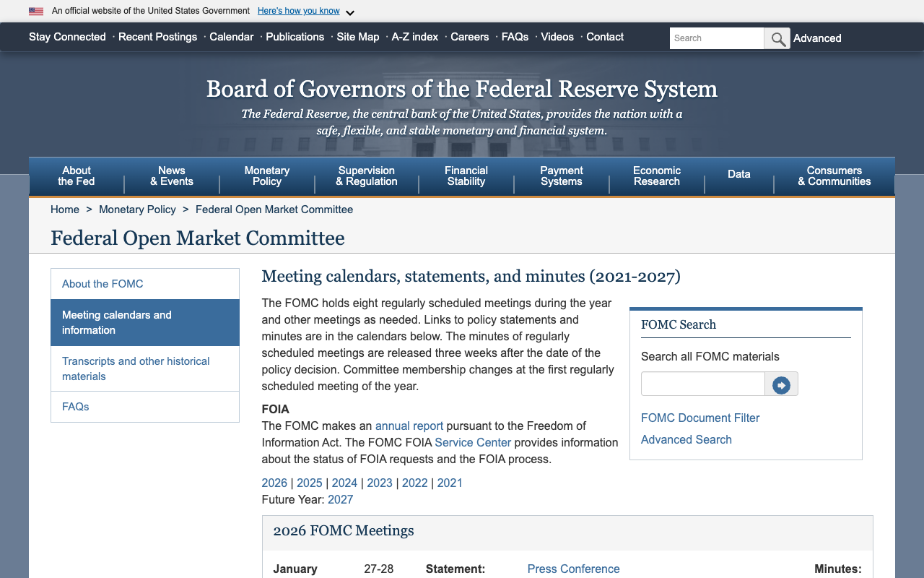The image size is (924, 578).
Task: Open Recent Postings
Action: (x=157, y=37)
